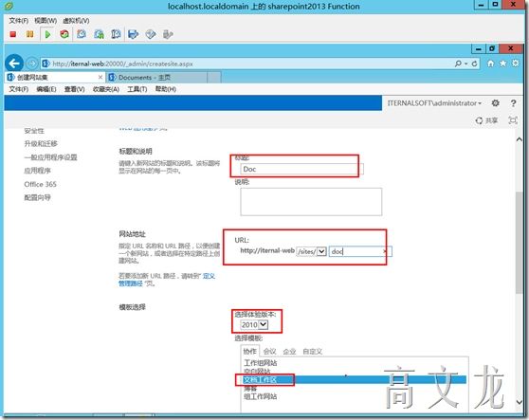Select the 协作 template tab

249,351
